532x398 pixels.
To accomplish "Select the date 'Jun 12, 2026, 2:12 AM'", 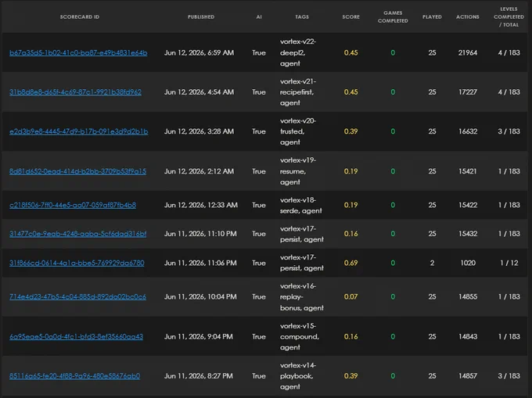I will click(199, 171).
